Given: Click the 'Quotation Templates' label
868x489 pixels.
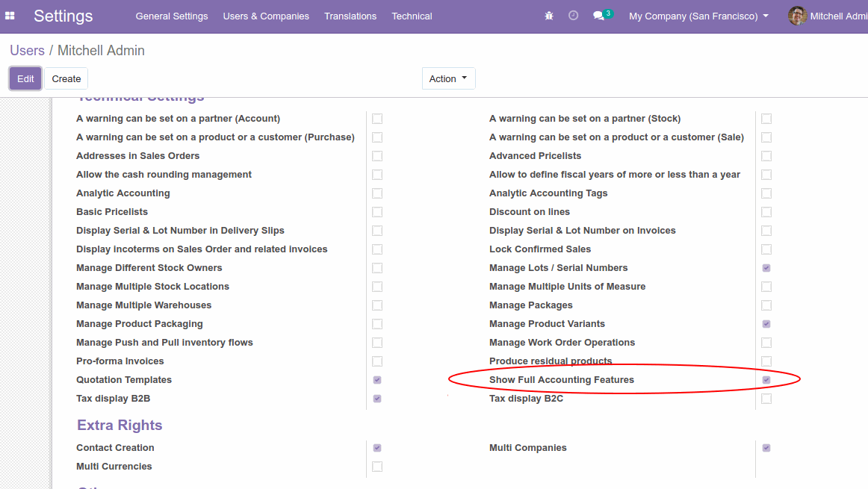Looking at the screenshot, I should (124, 379).
